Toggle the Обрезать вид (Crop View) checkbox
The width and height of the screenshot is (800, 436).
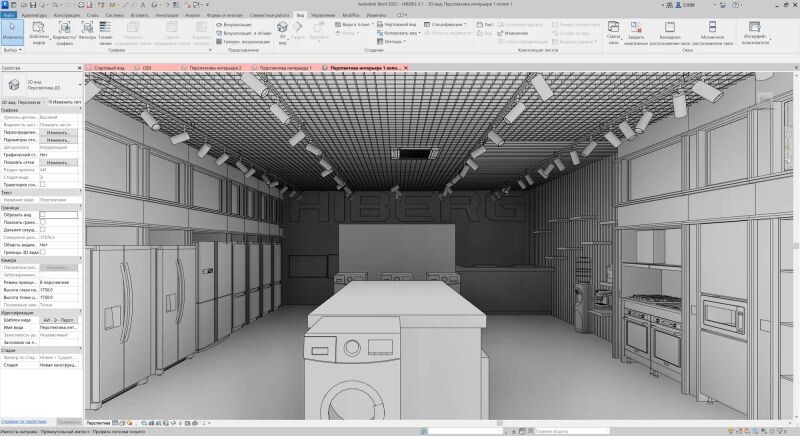click(43, 214)
